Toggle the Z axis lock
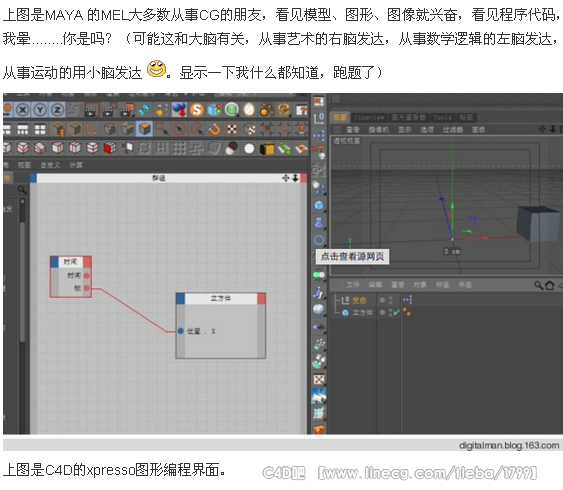Image resolution: width=563 pixels, height=490 pixels. (x=57, y=109)
